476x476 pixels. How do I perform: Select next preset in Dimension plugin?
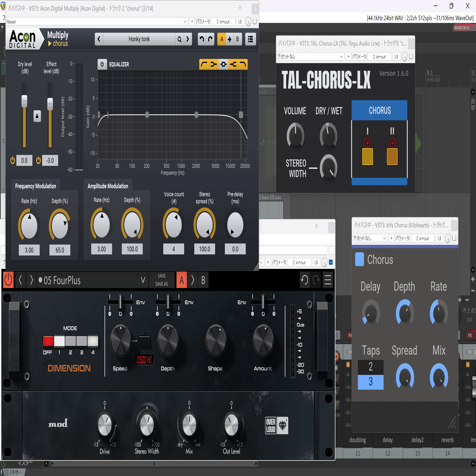coord(31,280)
